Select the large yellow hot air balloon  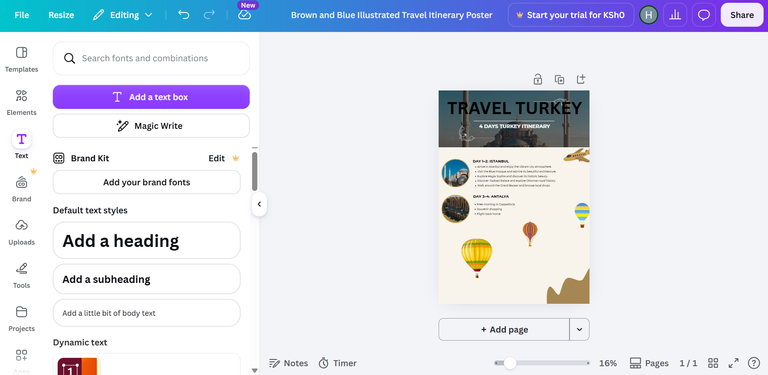[477, 258]
